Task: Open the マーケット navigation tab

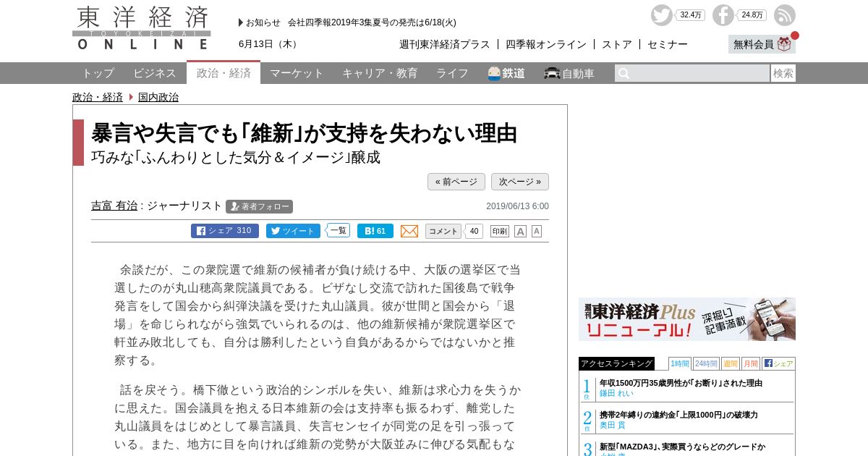Action: 297,73
